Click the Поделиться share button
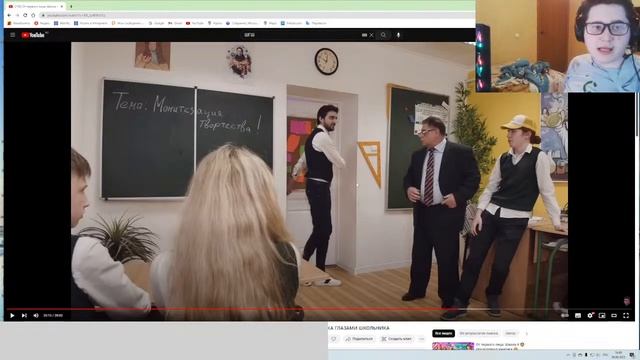Image resolution: width=640 pixels, height=360 pixels. point(359,339)
